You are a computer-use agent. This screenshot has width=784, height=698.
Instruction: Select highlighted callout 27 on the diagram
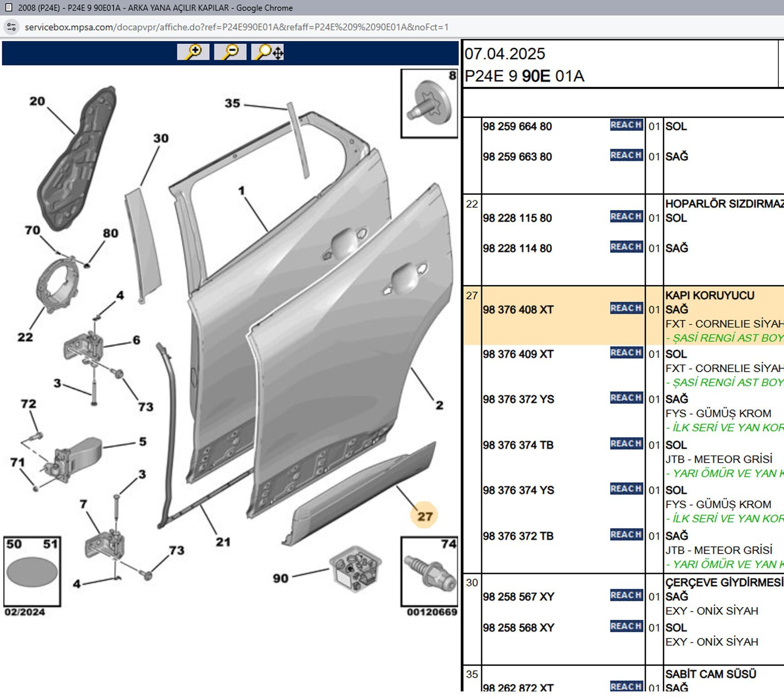tap(424, 516)
